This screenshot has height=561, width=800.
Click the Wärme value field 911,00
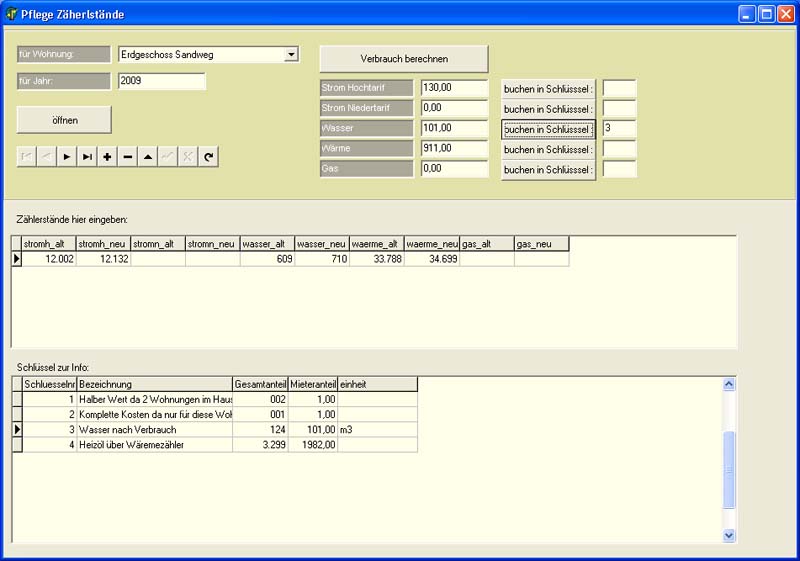pyautogui.click(x=455, y=148)
